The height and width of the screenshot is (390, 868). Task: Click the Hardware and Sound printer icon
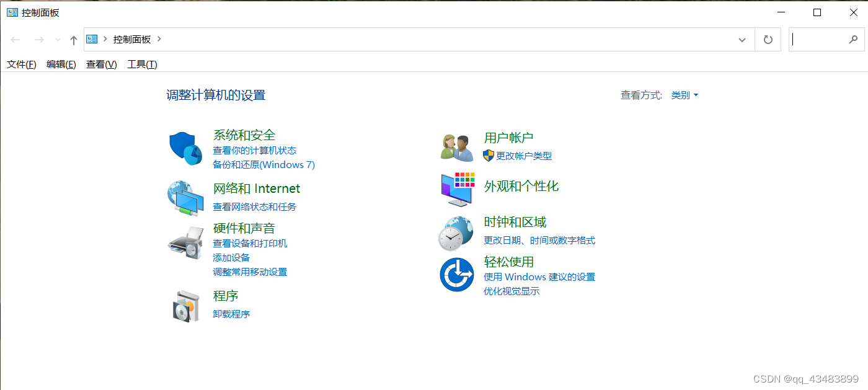(x=186, y=243)
